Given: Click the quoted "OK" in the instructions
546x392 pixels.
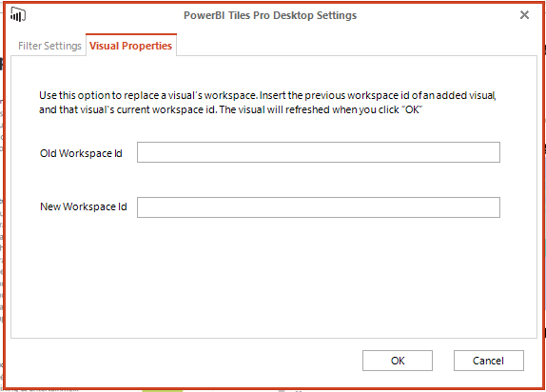Looking at the screenshot, I should tap(412, 109).
